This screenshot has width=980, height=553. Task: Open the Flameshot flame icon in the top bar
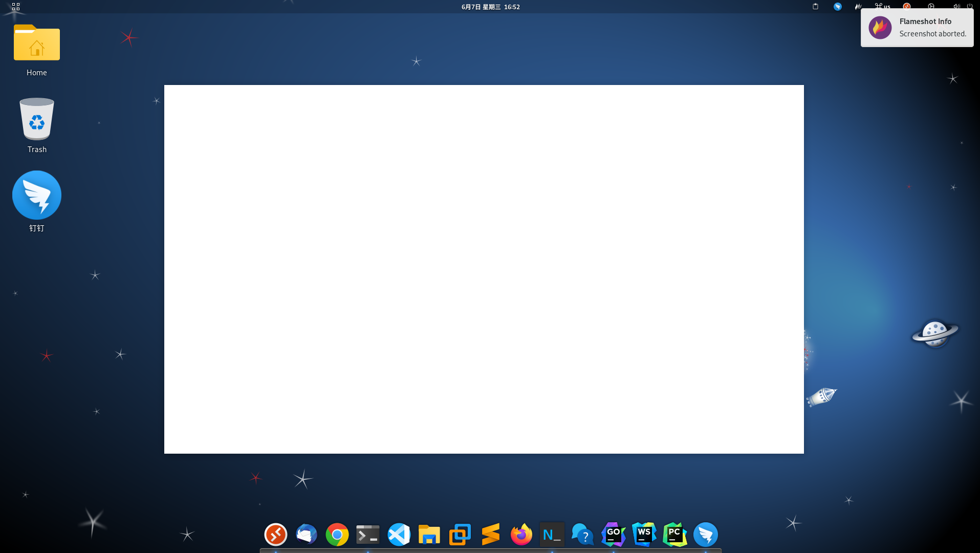(857, 7)
